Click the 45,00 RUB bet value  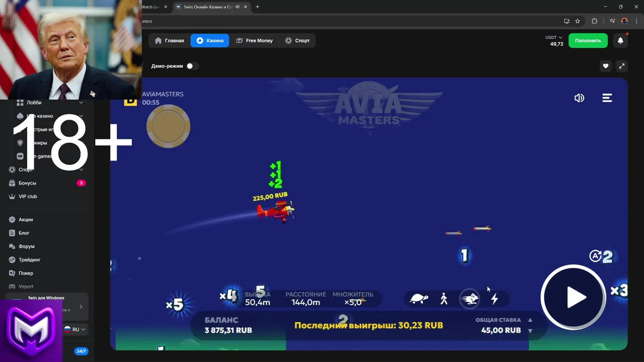pos(501,330)
